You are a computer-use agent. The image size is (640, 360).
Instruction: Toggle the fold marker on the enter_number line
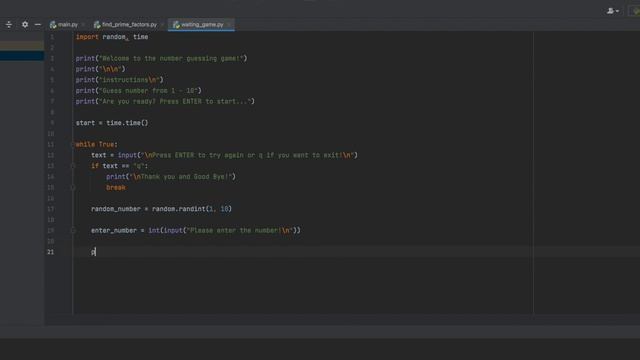point(73,231)
